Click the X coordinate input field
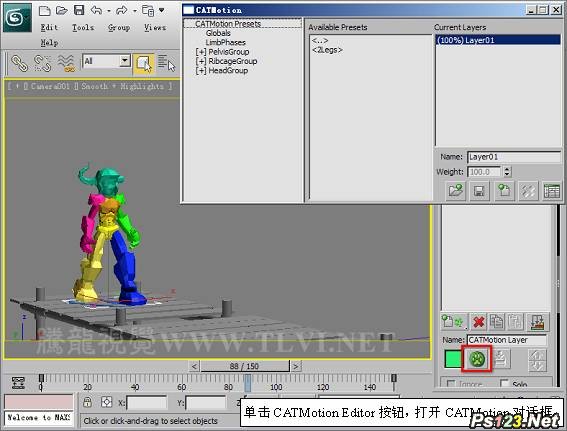567x431 pixels. coord(147,402)
